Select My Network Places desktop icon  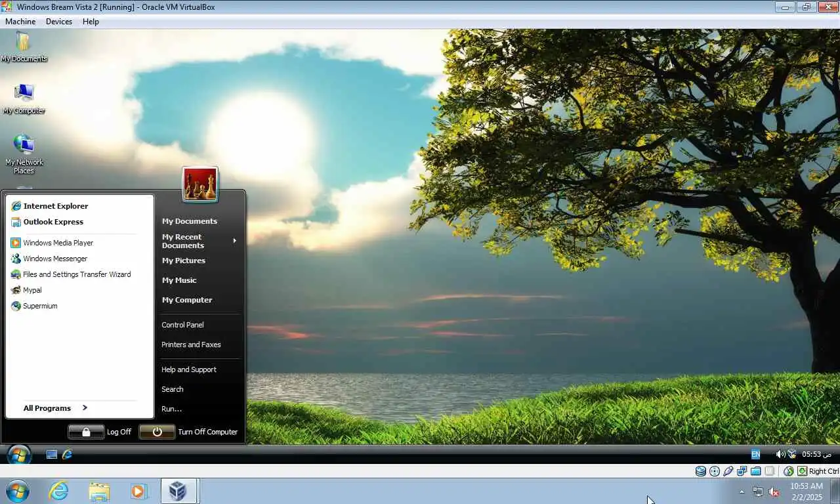(x=24, y=155)
